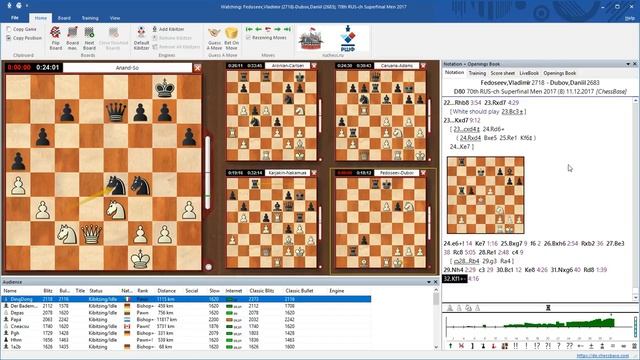Open quick access toolbar dropdown in title bar

tap(27, 6)
